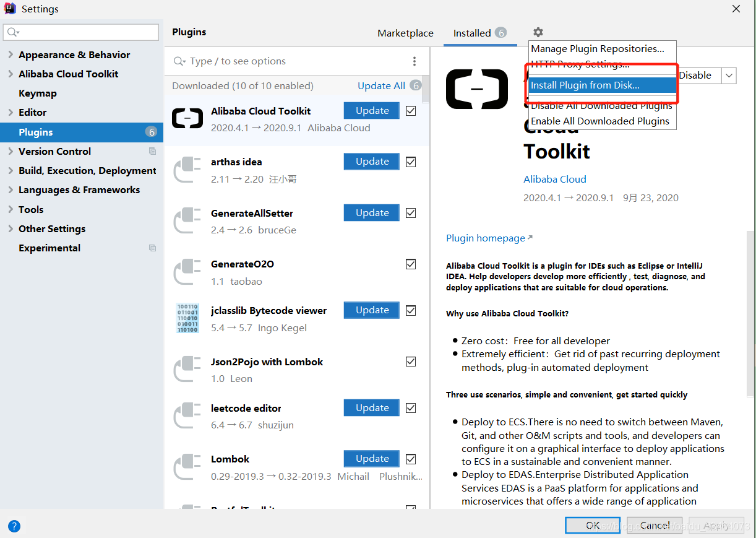Choose Disable All Downloaded Plugins
This screenshot has width=756, height=538.
point(602,106)
